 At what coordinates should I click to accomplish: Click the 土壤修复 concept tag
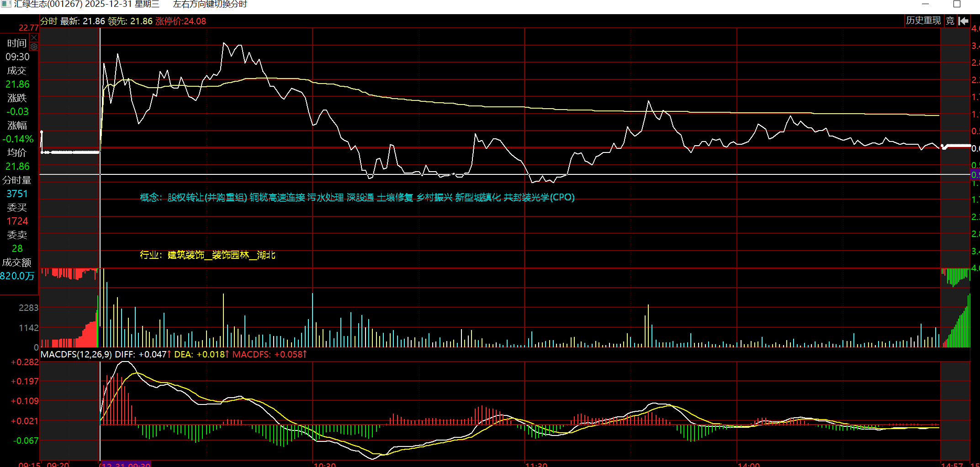395,198
